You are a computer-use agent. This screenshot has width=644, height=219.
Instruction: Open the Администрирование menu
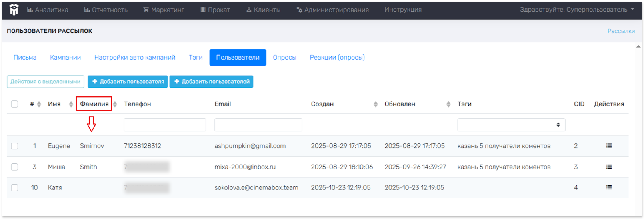[333, 10]
